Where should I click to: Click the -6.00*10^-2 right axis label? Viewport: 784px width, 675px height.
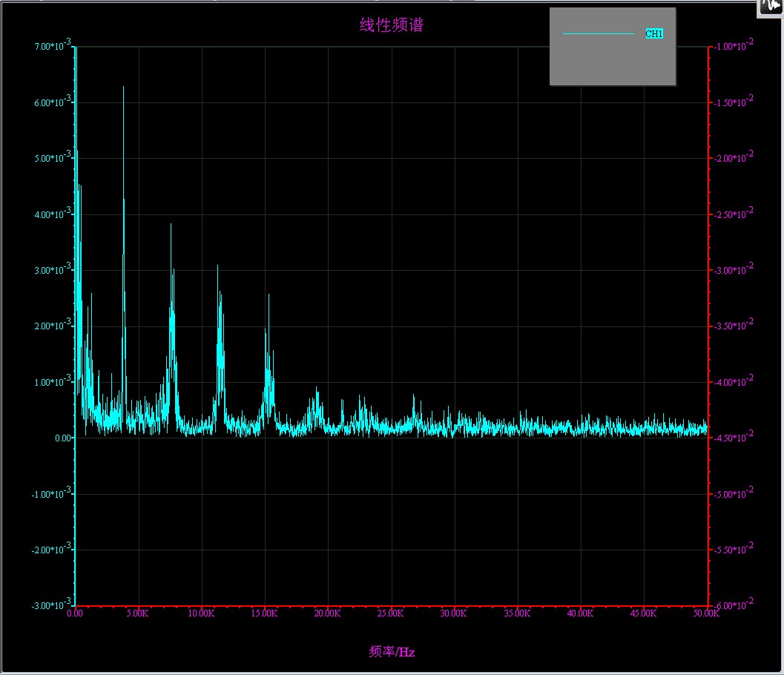[x=733, y=605]
